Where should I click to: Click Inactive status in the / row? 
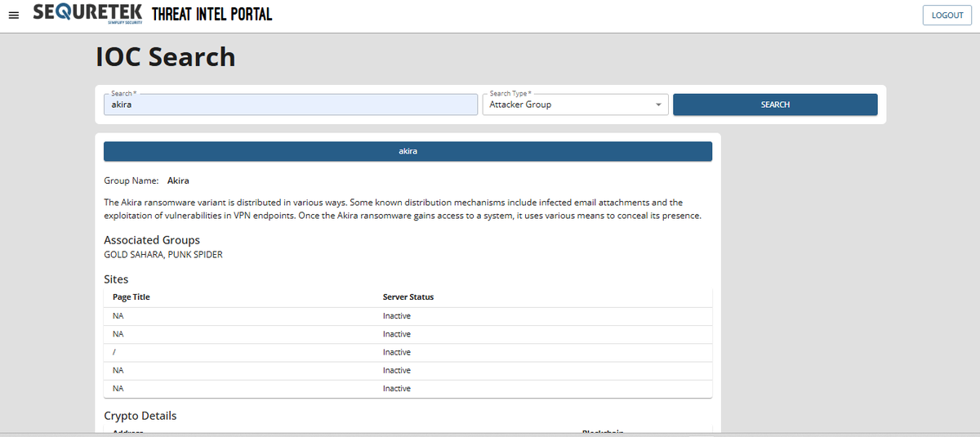[397, 352]
